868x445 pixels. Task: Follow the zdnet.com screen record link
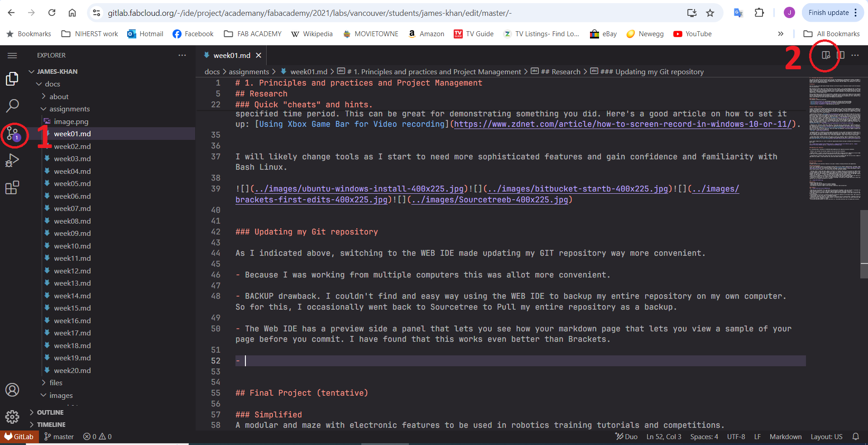point(623,124)
